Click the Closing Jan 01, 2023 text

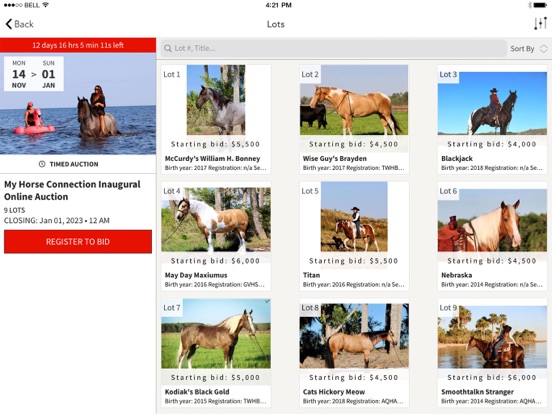pos(57,220)
